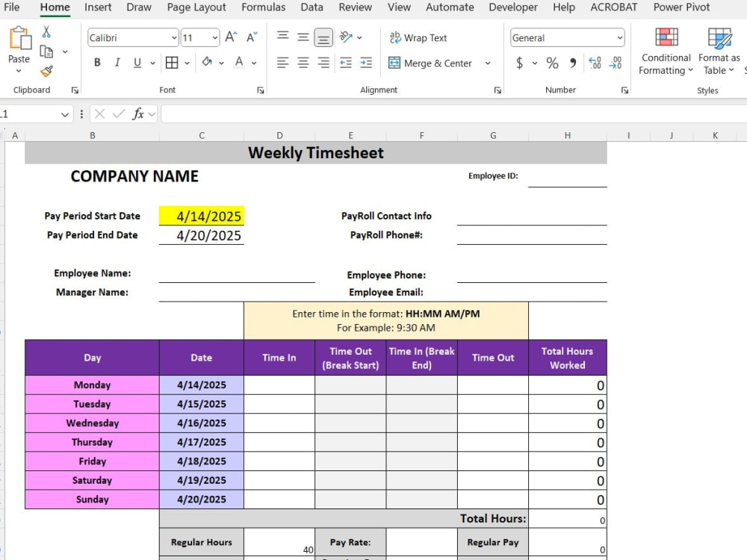The image size is (747, 560).
Task: Apply Accounting dollar format
Action: [x=520, y=63]
